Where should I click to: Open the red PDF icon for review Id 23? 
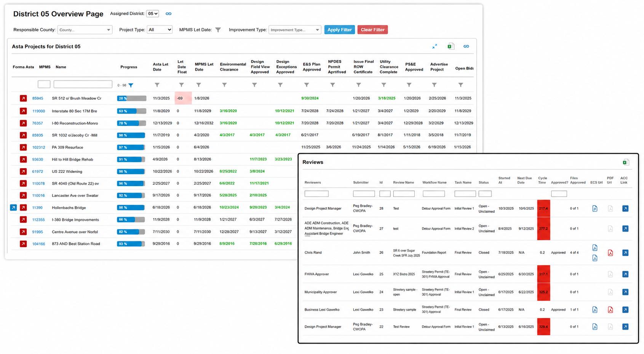click(610, 310)
